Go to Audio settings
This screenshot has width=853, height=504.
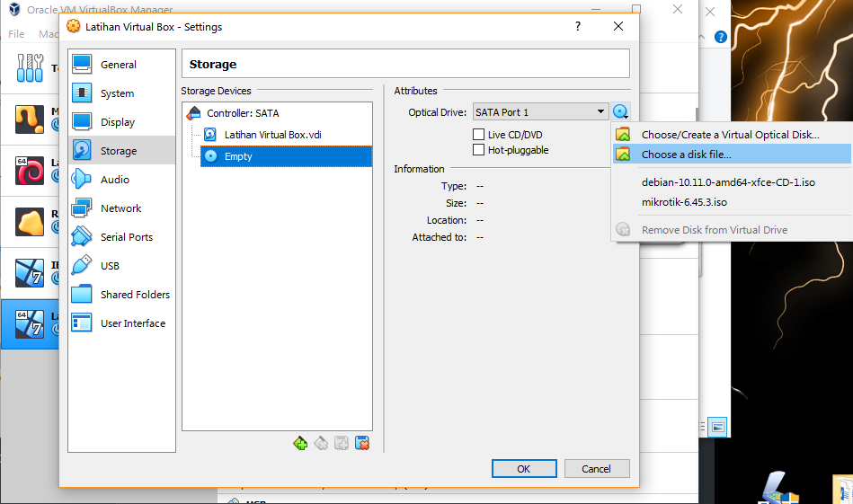(x=114, y=180)
